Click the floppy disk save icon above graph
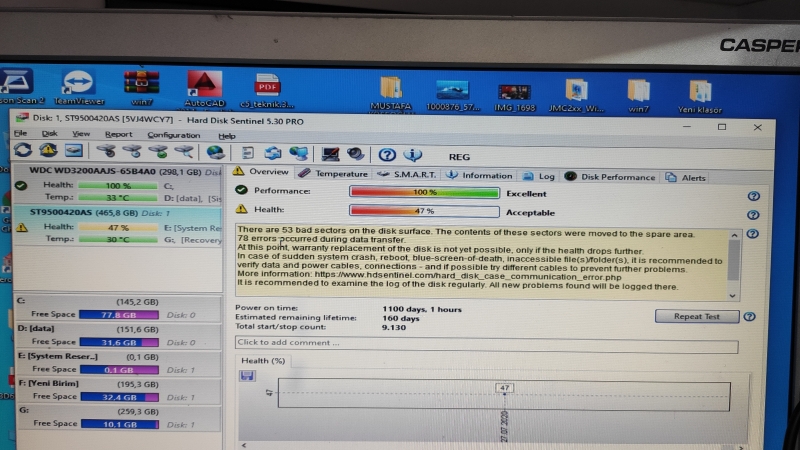 247,376
